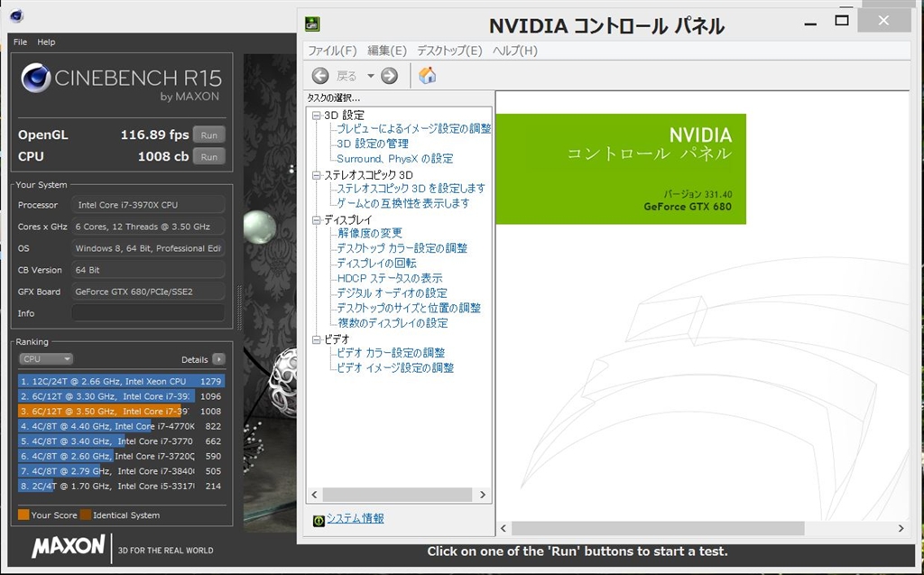The image size is (924, 575).
Task: Open the 編集(E) menu
Action: [387, 51]
